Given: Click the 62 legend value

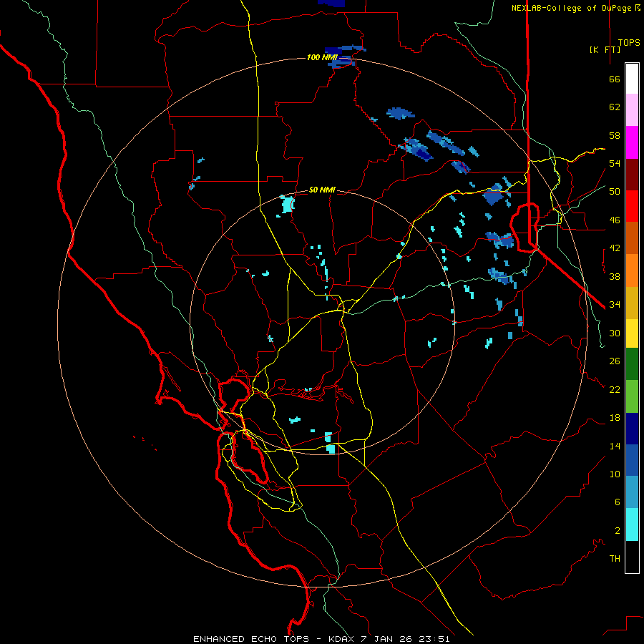Looking at the screenshot, I should tap(615, 107).
